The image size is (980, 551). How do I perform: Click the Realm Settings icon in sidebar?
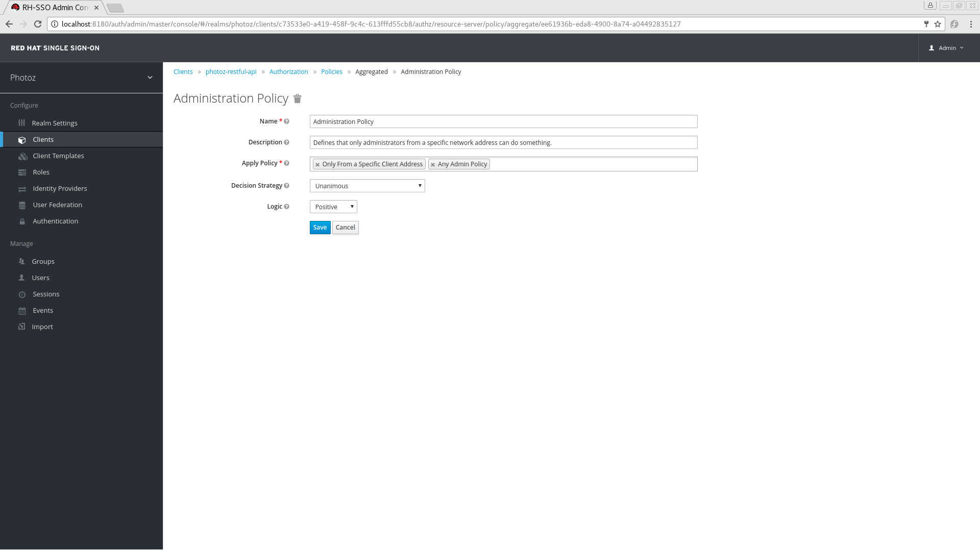point(21,122)
